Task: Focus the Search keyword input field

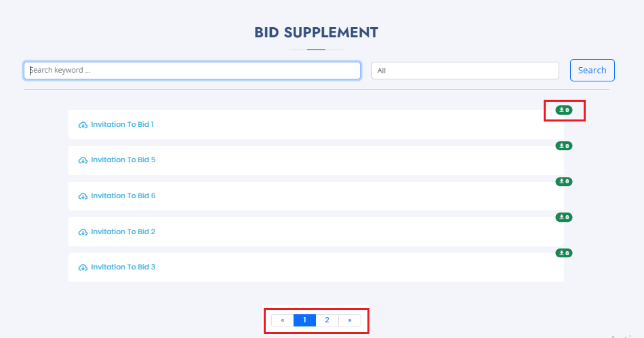Action: [x=193, y=71]
